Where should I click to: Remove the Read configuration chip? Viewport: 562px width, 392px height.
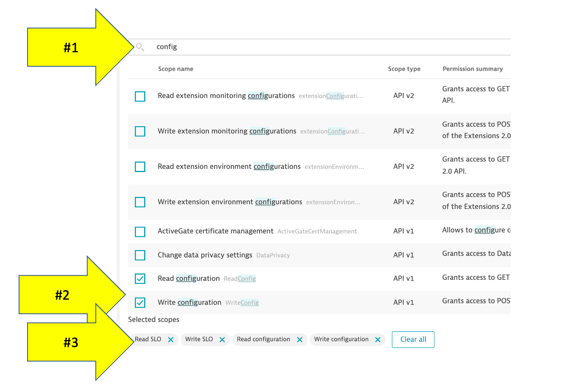(300, 340)
